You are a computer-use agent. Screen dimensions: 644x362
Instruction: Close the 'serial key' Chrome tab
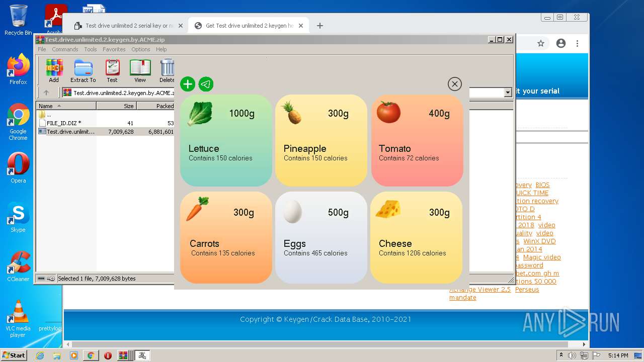[x=180, y=26]
